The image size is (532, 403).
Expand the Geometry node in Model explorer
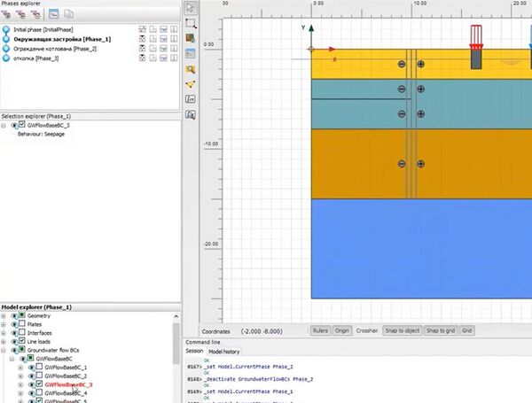click(4, 315)
